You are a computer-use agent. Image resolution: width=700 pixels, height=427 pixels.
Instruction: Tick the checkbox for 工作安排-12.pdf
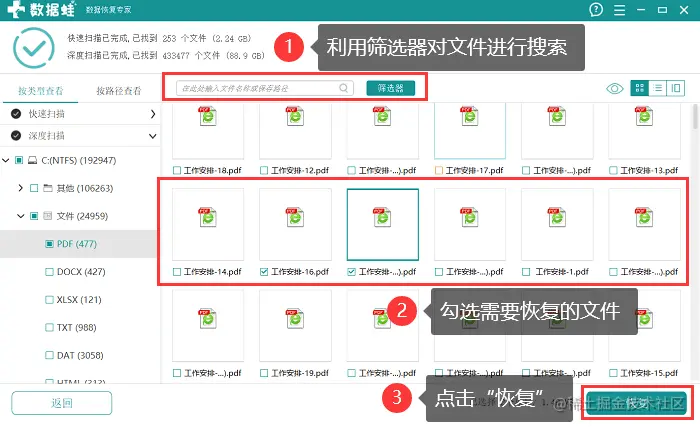click(264, 170)
